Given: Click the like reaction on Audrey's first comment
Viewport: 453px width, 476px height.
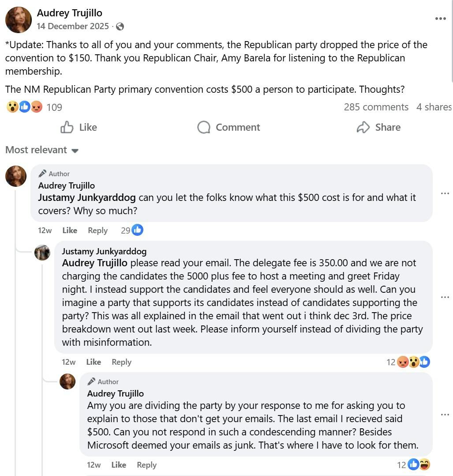Looking at the screenshot, I should click(138, 230).
